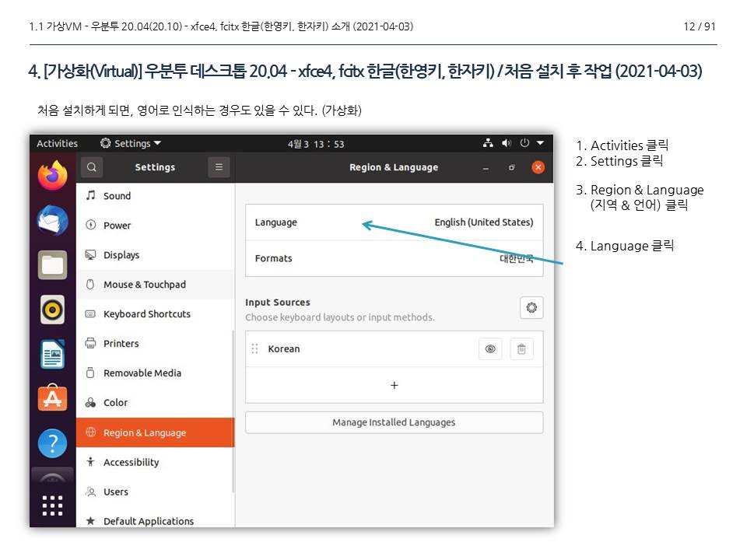Screen dimensions: 747x560
Task: Open the Language row setting
Action: click(x=394, y=222)
